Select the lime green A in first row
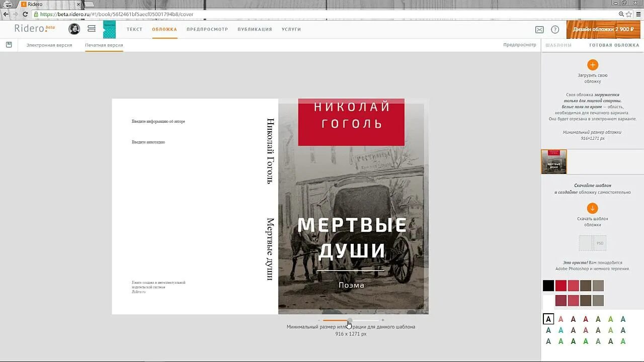This screenshot has width=644, height=362. tap(610, 319)
